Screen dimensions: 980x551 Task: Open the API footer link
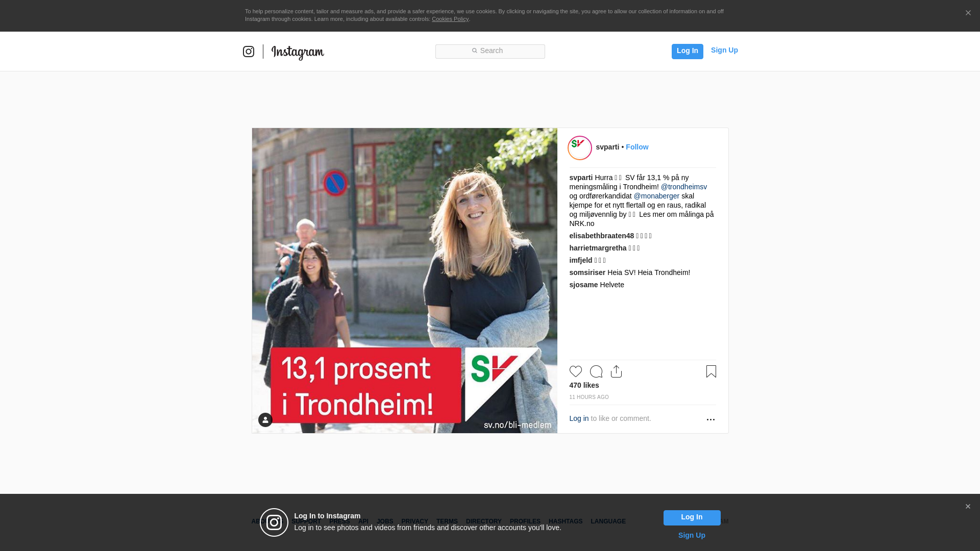click(363, 521)
